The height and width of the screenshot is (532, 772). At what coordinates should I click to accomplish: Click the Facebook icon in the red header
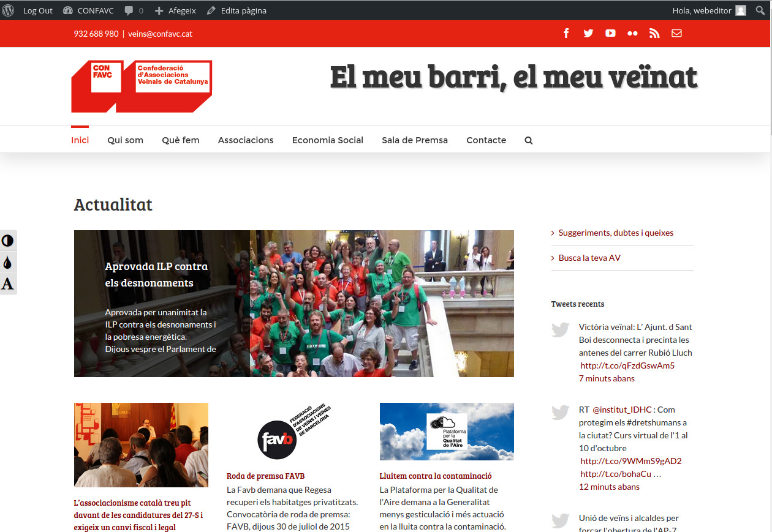566,34
